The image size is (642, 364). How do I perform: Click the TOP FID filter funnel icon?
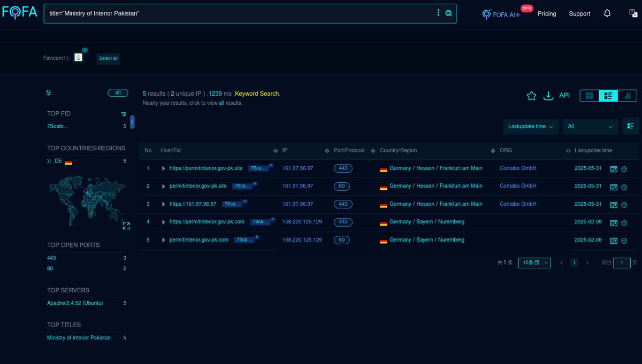click(124, 114)
